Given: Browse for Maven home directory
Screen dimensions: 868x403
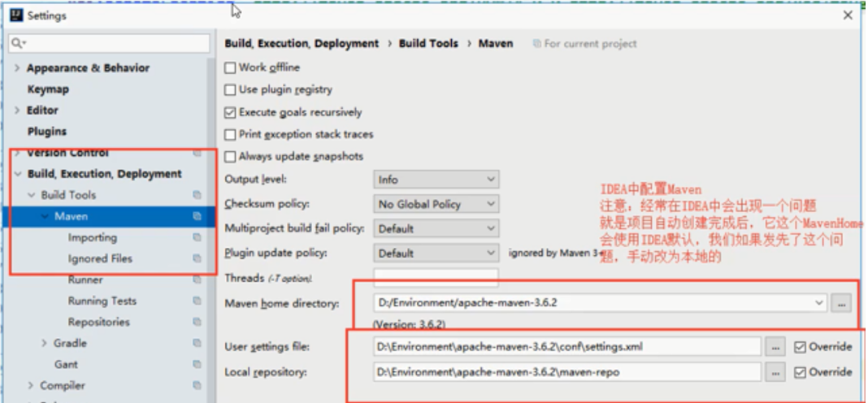Looking at the screenshot, I should [841, 303].
